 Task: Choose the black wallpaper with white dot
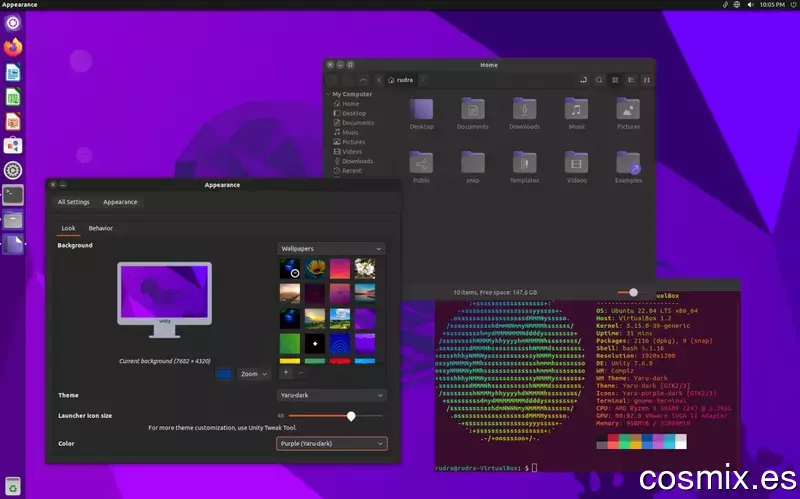point(315,343)
